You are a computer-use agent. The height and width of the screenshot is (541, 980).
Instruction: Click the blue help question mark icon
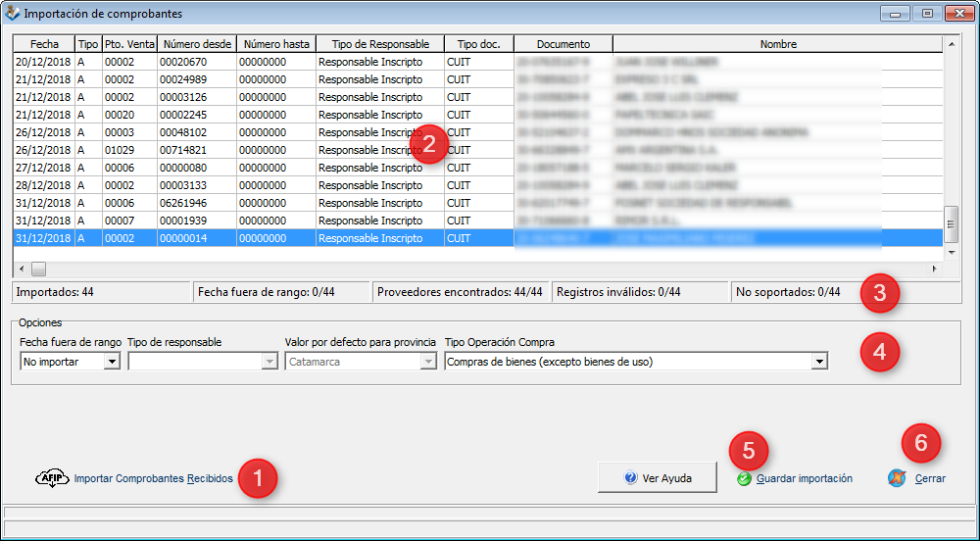point(631,478)
